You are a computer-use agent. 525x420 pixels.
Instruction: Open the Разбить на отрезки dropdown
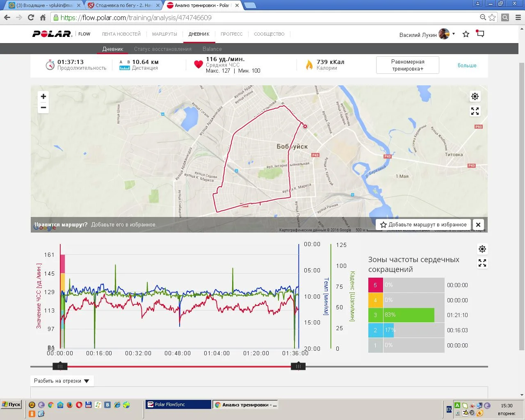tap(62, 381)
